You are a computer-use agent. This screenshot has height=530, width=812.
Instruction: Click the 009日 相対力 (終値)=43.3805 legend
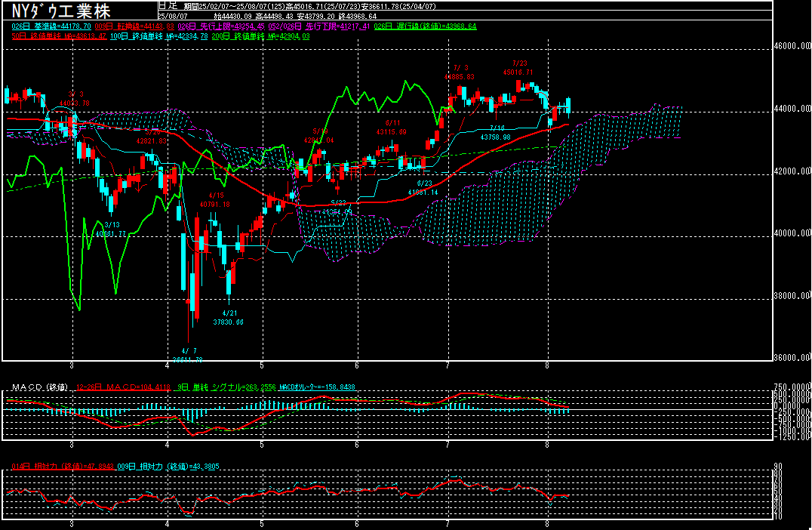[x=168, y=467]
